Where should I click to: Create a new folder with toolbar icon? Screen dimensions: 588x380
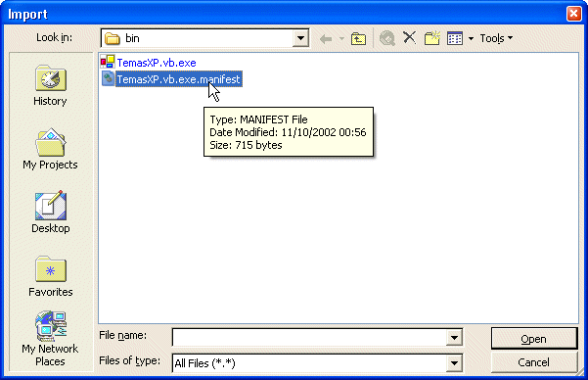click(432, 38)
